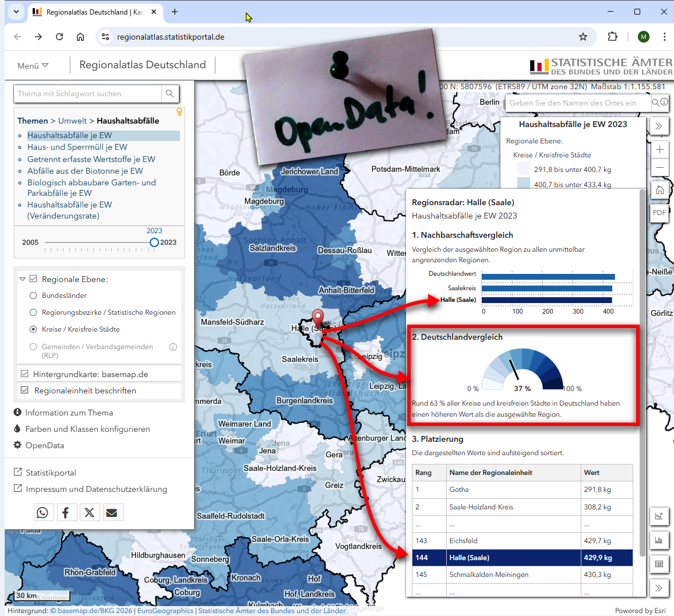Collapse the legend panel with double chevron
This screenshot has height=616, width=674.
[x=659, y=126]
